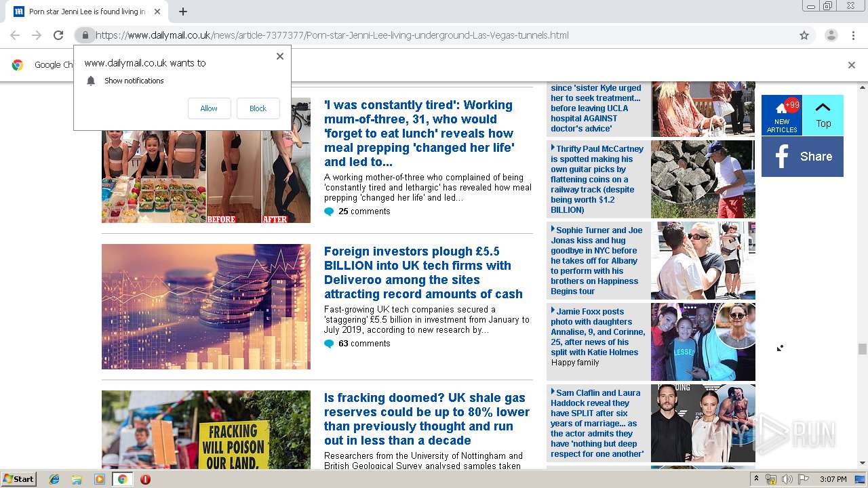Read Sam Claflin and Laura Haddock story
Screen dimensions: 868x488
tap(597, 423)
